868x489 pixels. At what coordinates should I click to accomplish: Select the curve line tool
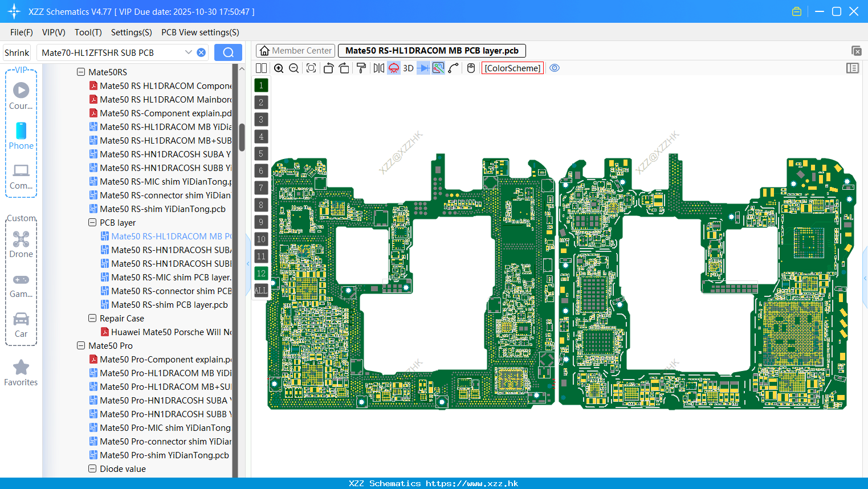coord(454,68)
